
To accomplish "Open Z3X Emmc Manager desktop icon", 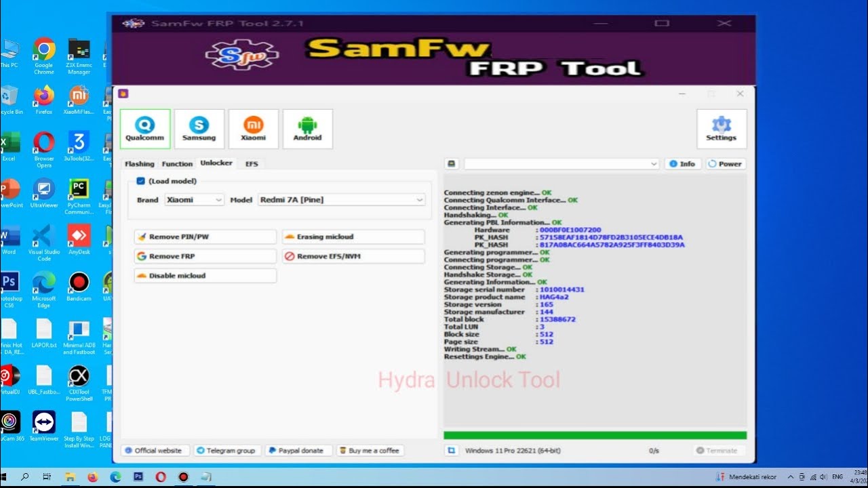I will (x=79, y=56).
